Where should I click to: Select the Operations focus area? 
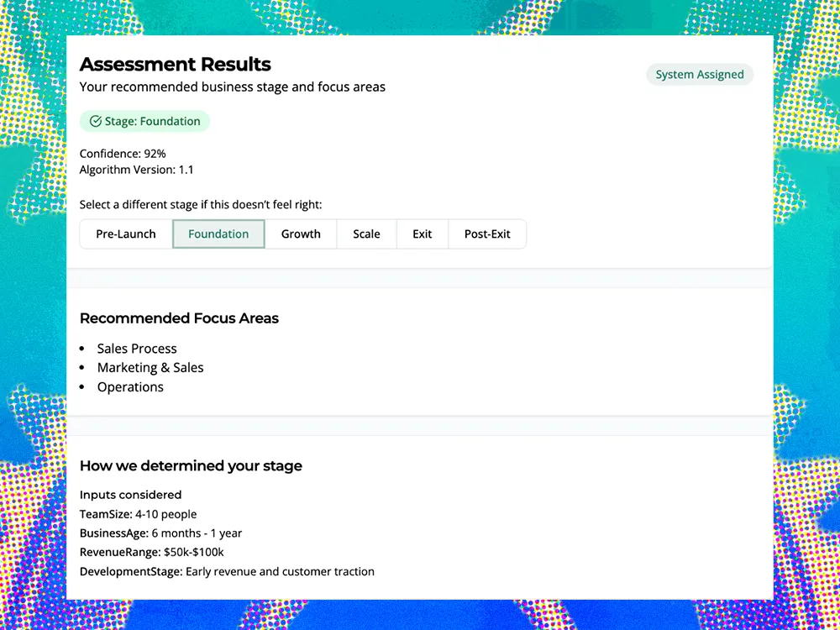(x=130, y=386)
